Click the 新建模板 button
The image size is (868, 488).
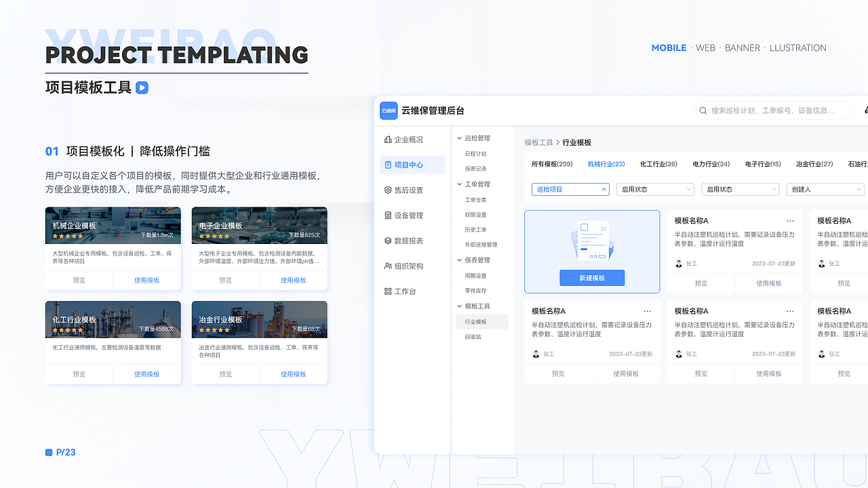click(592, 278)
